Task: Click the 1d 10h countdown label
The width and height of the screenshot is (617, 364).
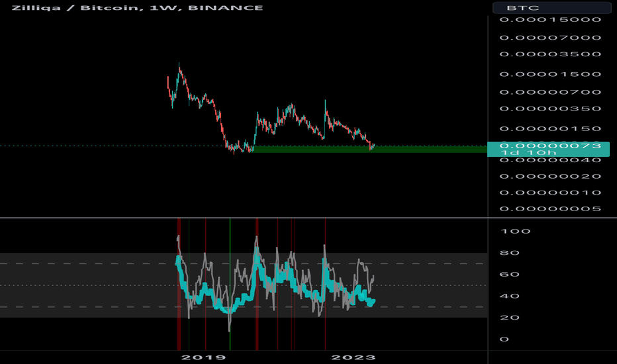Action: 528,153
